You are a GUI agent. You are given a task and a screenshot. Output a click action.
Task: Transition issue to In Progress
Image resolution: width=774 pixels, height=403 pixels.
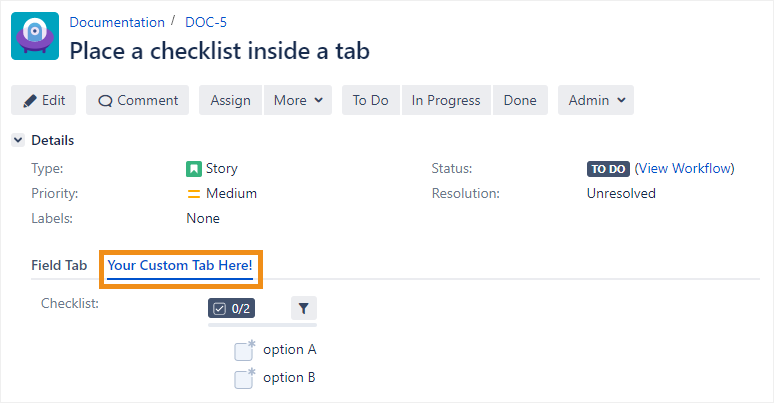pyautogui.click(x=446, y=100)
